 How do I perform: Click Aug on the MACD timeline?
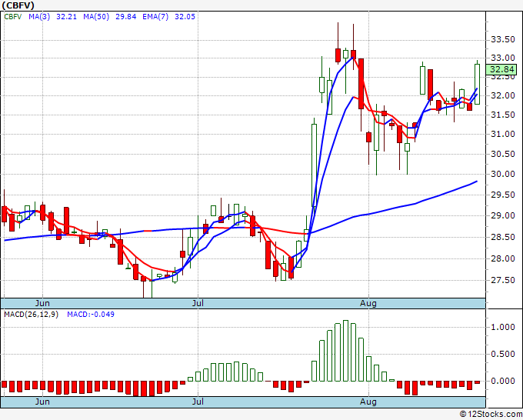368,402
